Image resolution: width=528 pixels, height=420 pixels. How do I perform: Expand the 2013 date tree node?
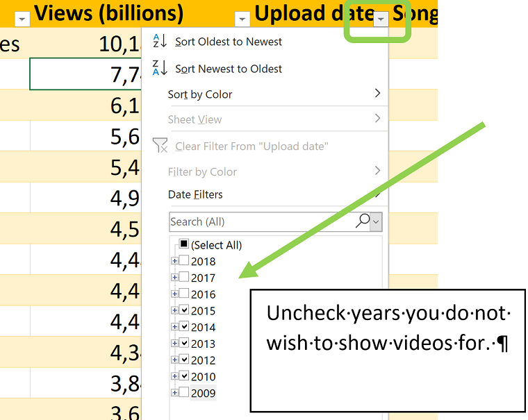tap(174, 343)
